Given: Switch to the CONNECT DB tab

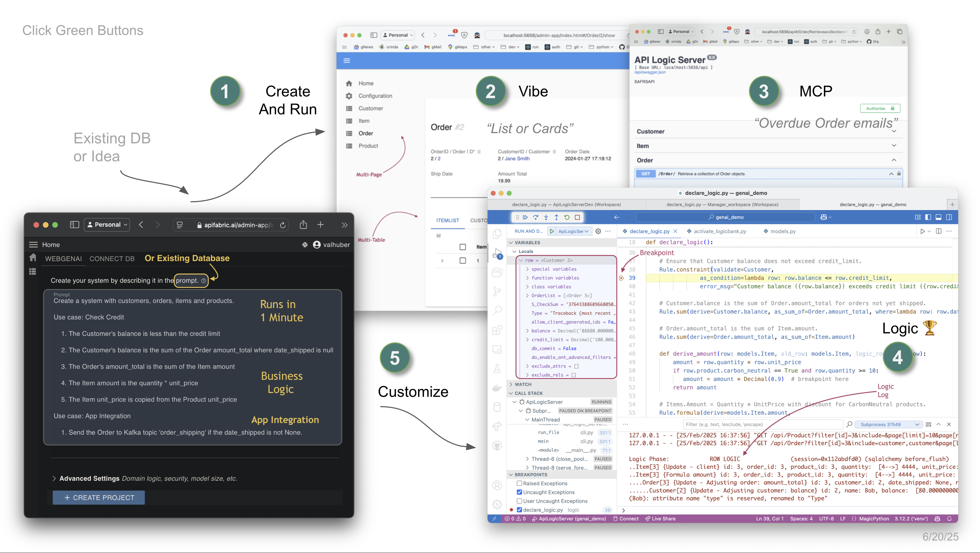Looking at the screenshot, I should (112, 259).
